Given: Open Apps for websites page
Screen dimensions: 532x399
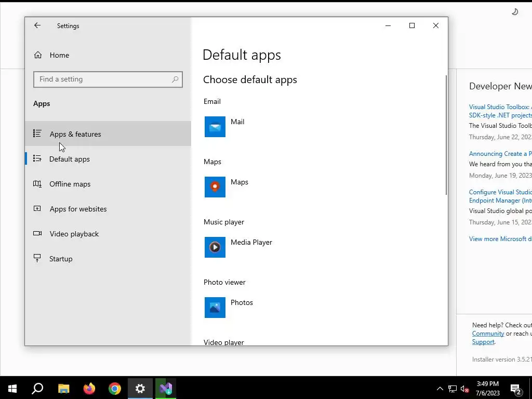Looking at the screenshot, I should (108, 209).
